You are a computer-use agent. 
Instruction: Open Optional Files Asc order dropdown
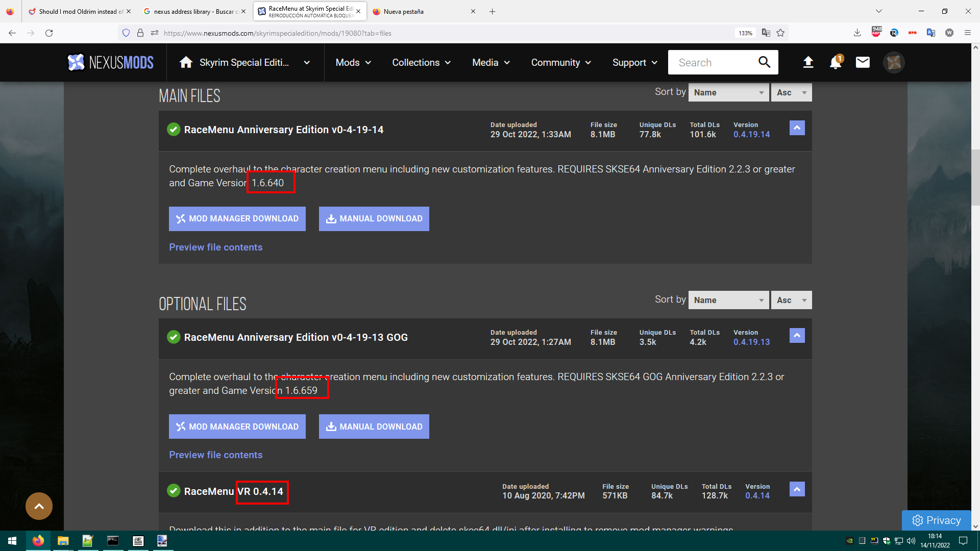791,300
